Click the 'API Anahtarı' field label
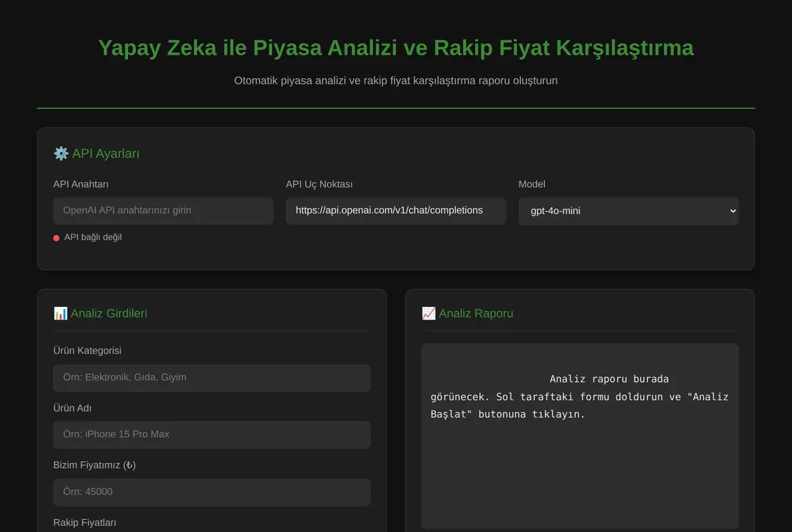 [x=81, y=184]
